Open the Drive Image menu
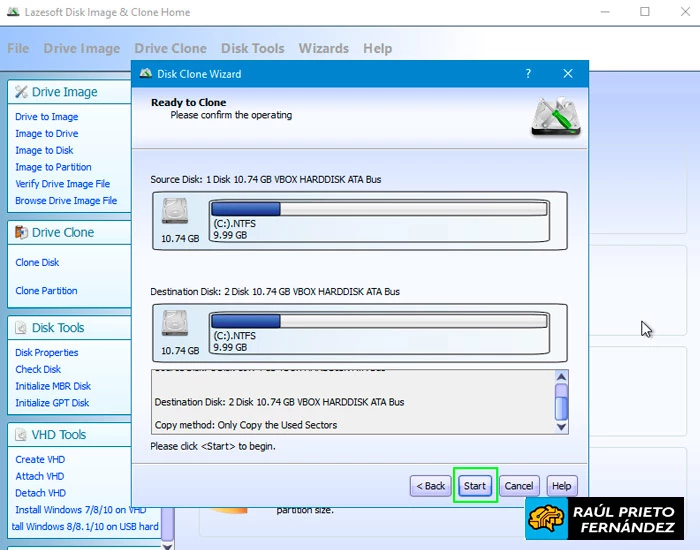 coord(81,48)
